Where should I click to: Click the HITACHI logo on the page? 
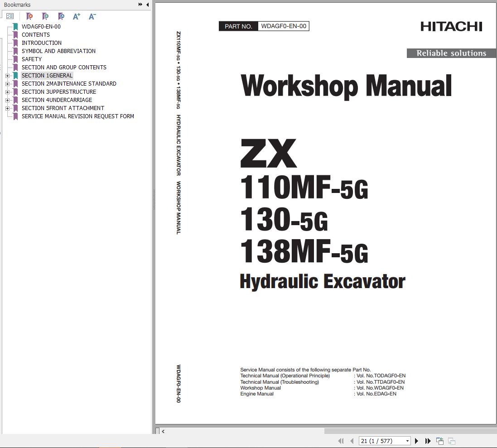coord(451,27)
